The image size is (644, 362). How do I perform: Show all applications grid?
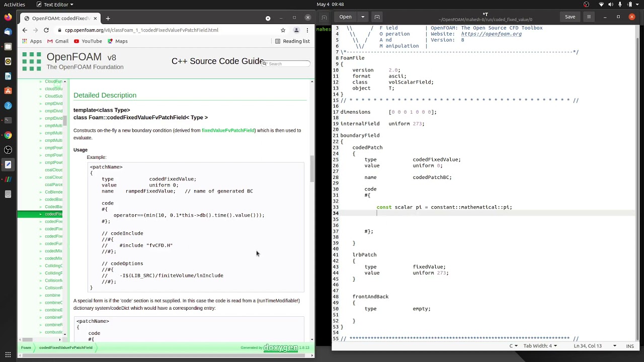point(8,354)
